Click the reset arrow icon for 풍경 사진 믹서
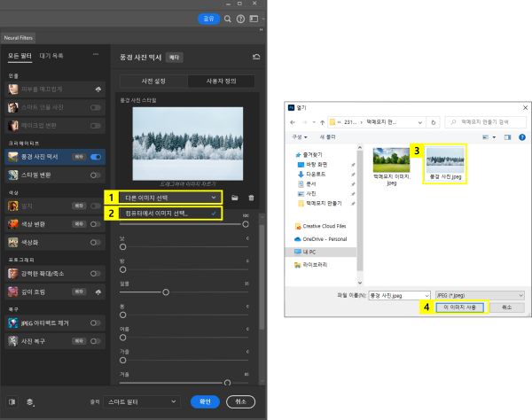 [x=256, y=57]
